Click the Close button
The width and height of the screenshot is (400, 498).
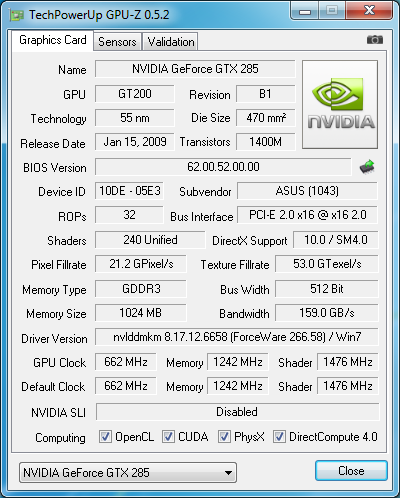pos(351,471)
